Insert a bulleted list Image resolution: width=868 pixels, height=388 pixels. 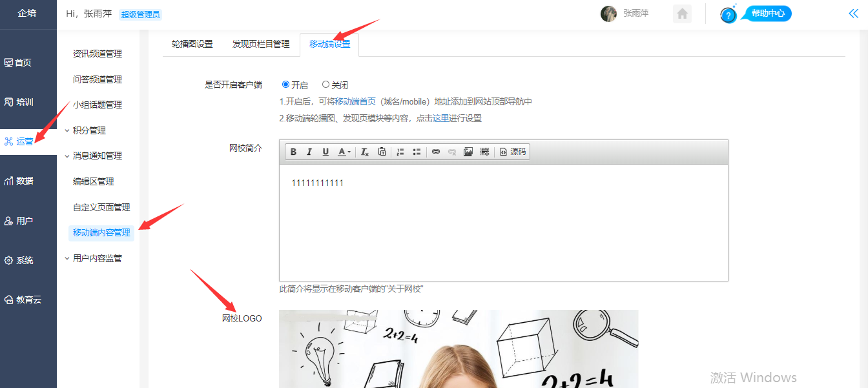coord(417,152)
